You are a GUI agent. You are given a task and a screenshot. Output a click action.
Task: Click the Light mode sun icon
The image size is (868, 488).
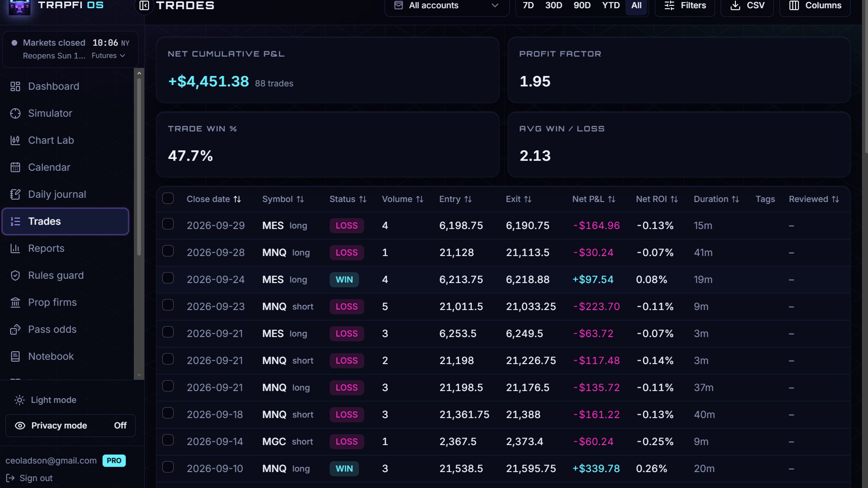click(x=19, y=400)
